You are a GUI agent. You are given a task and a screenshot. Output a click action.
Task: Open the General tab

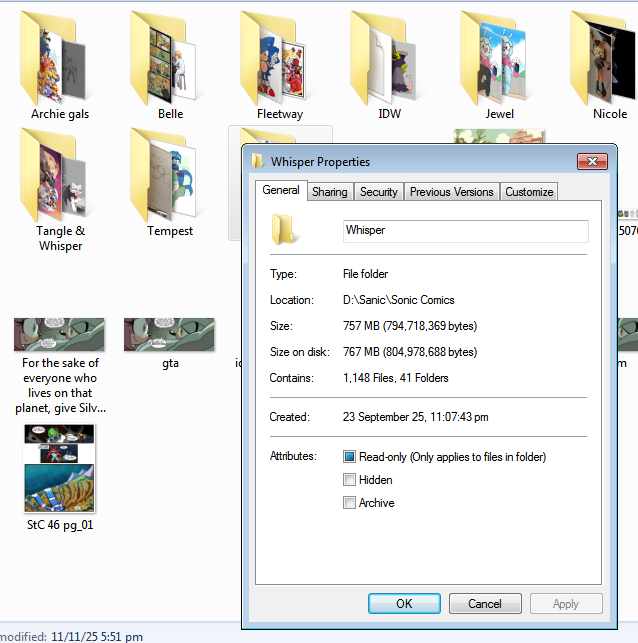[x=281, y=190]
